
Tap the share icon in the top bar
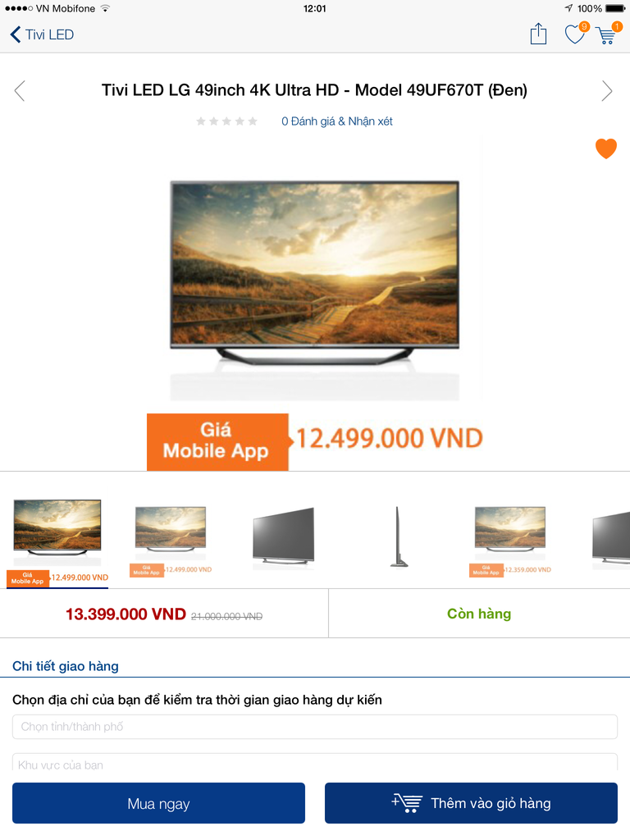(x=538, y=34)
